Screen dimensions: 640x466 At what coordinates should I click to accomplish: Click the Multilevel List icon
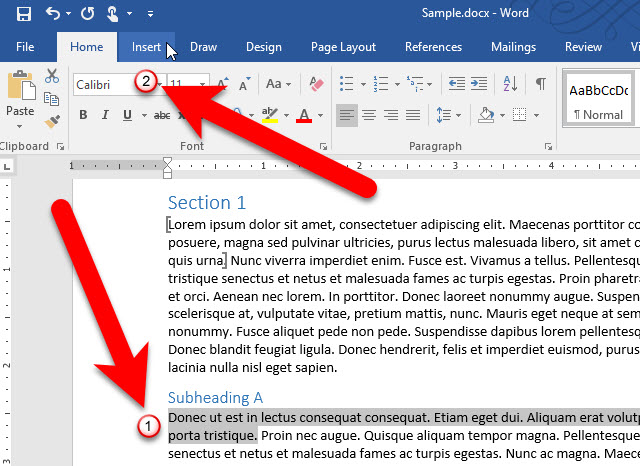pyautogui.click(x=416, y=84)
